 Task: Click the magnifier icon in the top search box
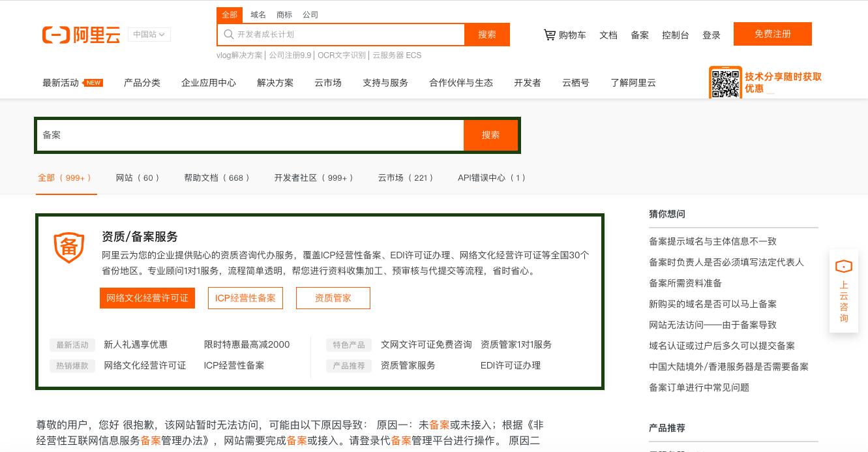tap(229, 35)
